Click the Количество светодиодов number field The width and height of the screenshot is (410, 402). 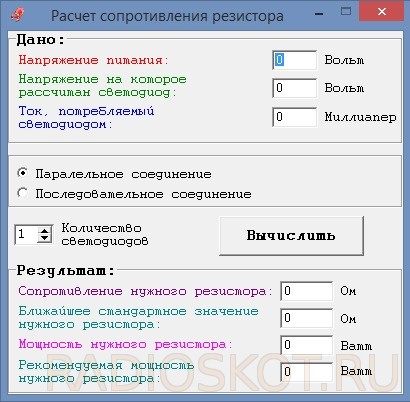26,234
